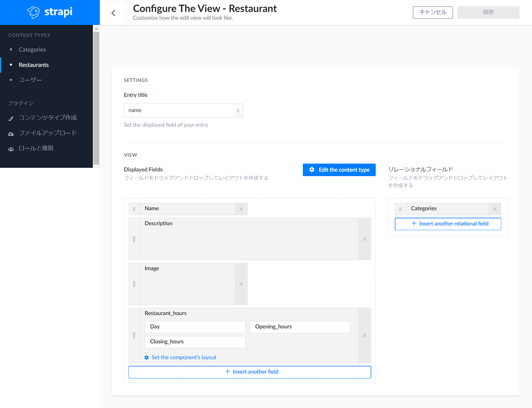Open the ロールと権限 plugin

[36, 148]
